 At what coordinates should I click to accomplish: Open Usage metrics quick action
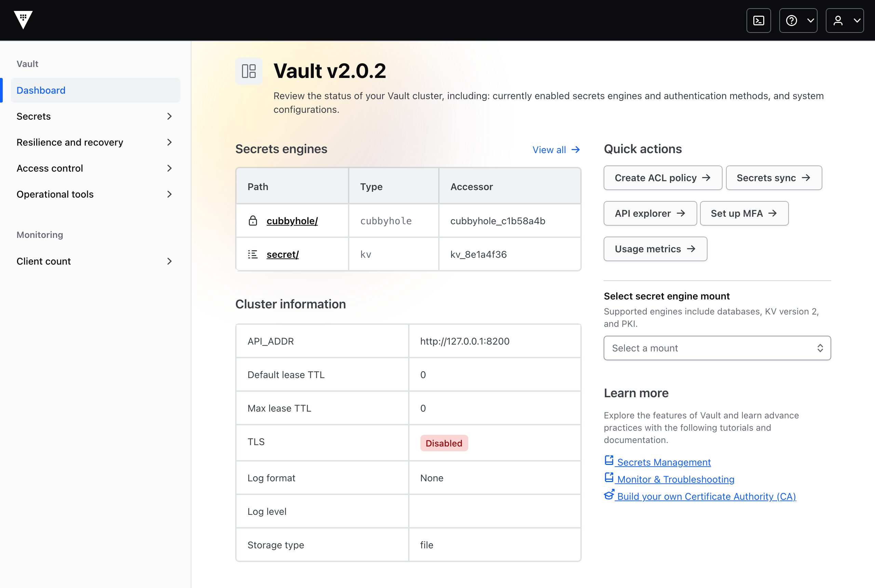click(x=655, y=249)
